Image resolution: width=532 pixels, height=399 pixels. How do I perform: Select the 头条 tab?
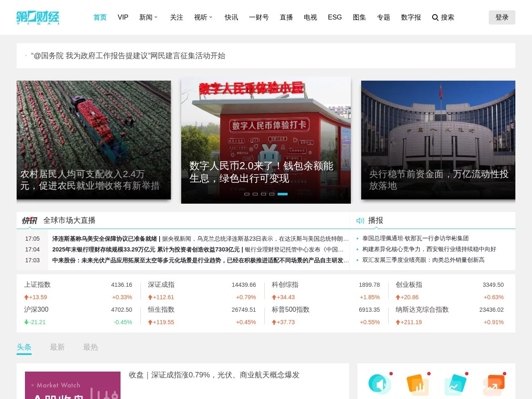(x=24, y=347)
